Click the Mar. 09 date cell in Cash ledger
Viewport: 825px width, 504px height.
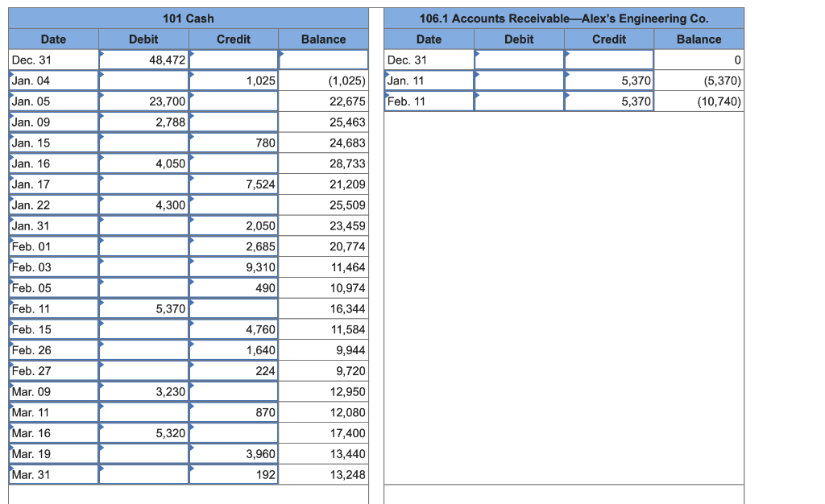54,392
